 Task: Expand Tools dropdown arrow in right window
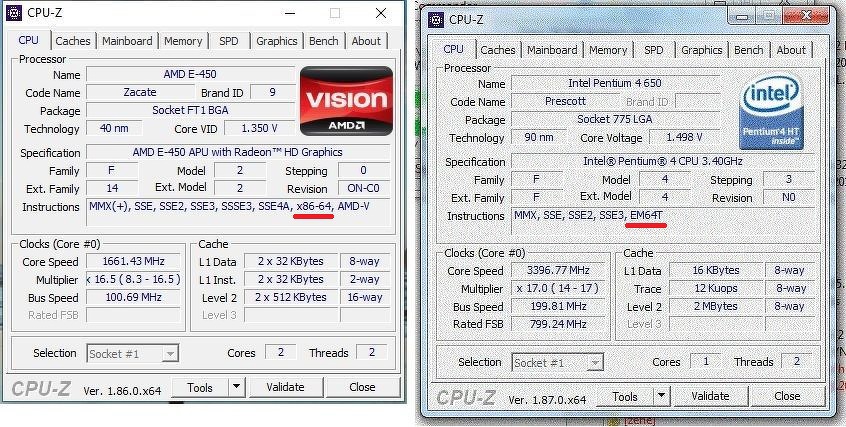(661, 397)
